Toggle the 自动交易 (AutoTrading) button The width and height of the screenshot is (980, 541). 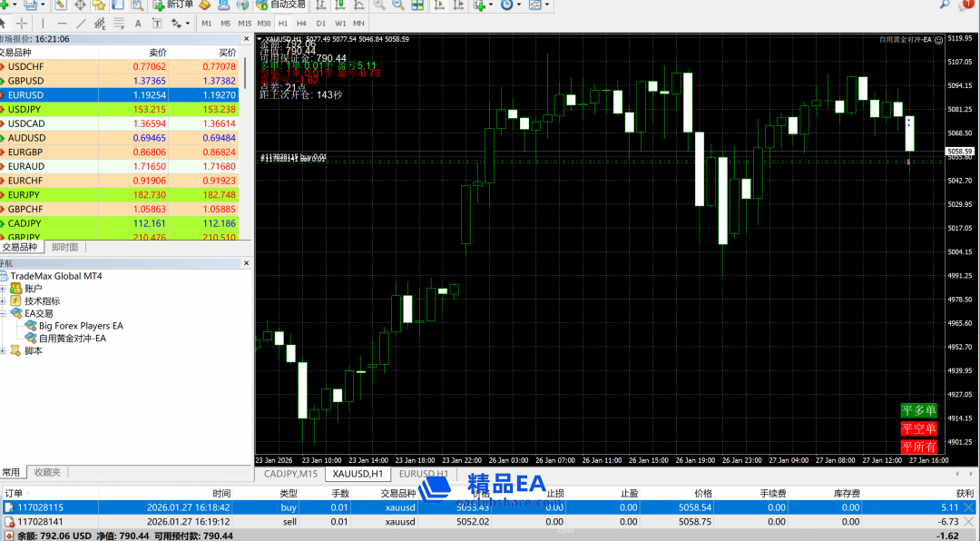click(280, 5)
